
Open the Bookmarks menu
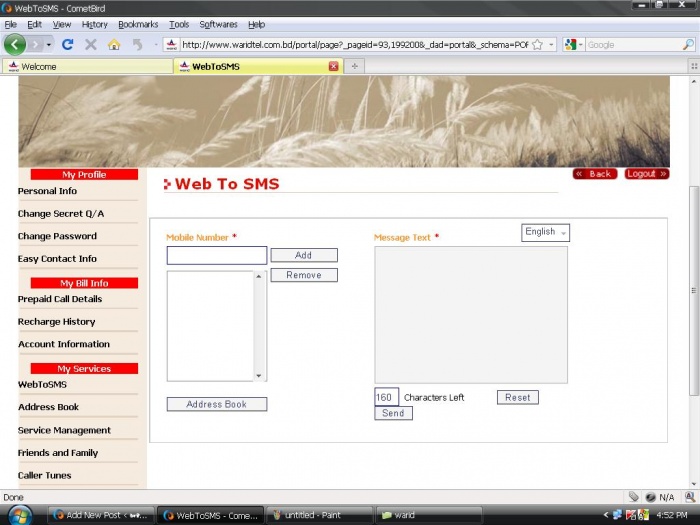[138, 25]
